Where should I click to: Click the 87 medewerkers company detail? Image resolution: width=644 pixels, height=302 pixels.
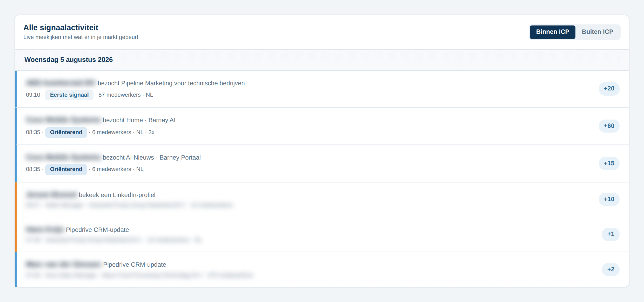[x=119, y=95]
